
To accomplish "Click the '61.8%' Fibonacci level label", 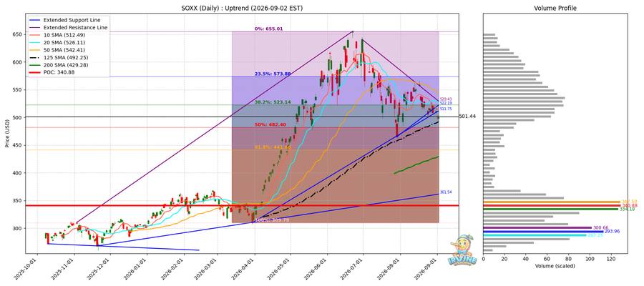I will pos(273,147).
